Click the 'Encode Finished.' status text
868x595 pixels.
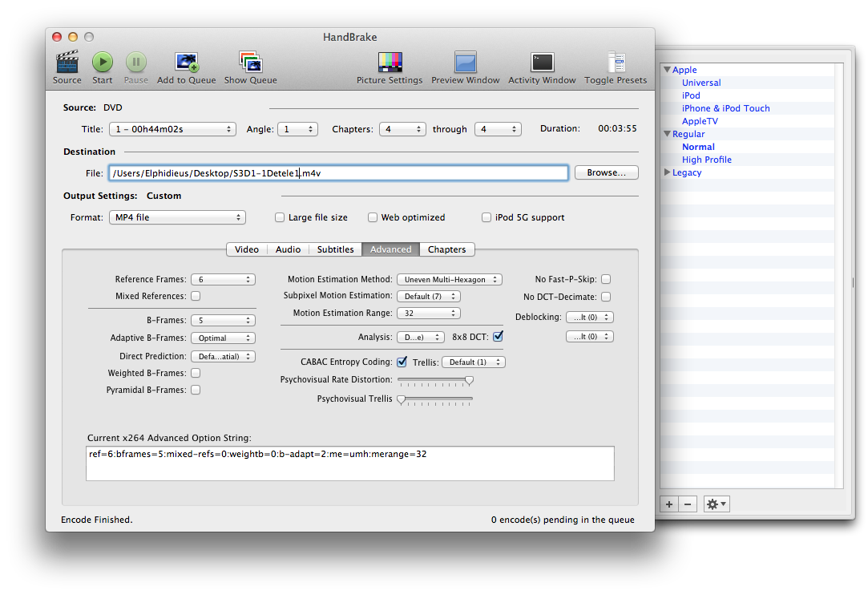pos(97,520)
